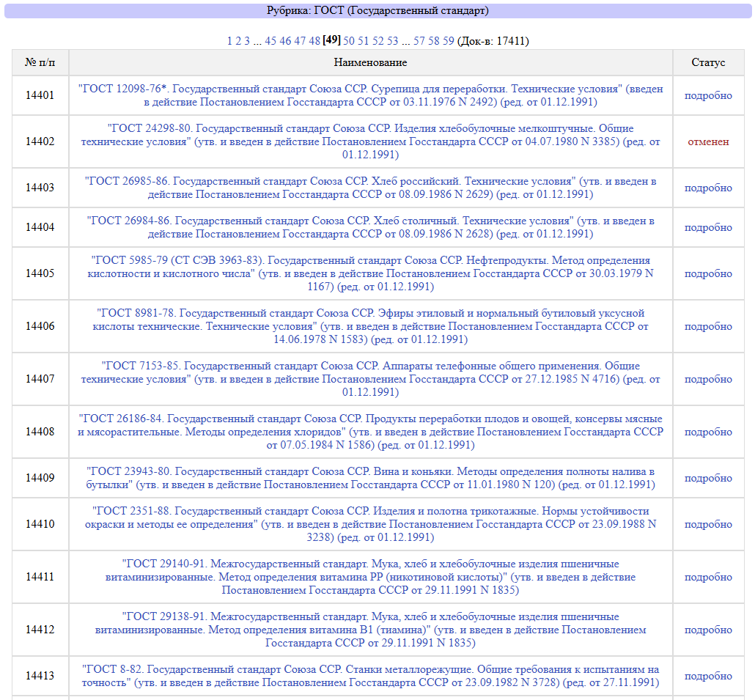755x700 pixels.
Task: Jump to last page 59
Action: (x=448, y=41)
